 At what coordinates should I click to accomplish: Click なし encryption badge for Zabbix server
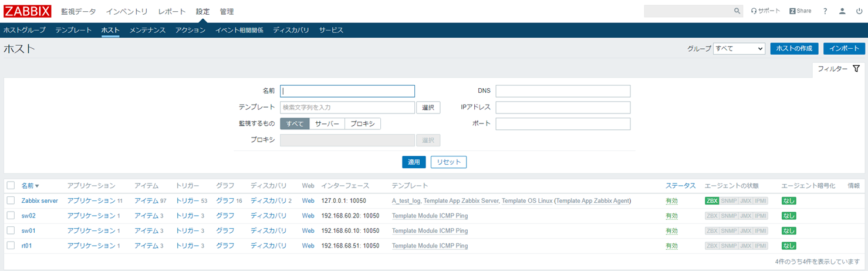click(x=789, y=201)
